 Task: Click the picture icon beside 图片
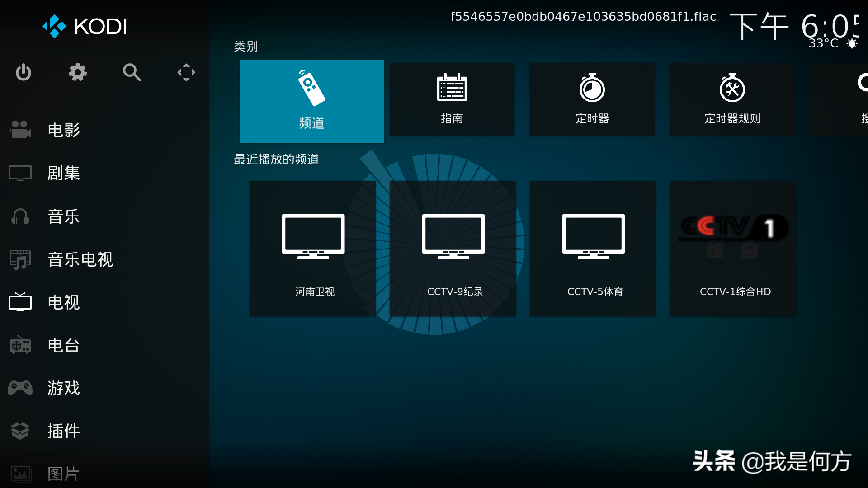click(x=20, y=474)
